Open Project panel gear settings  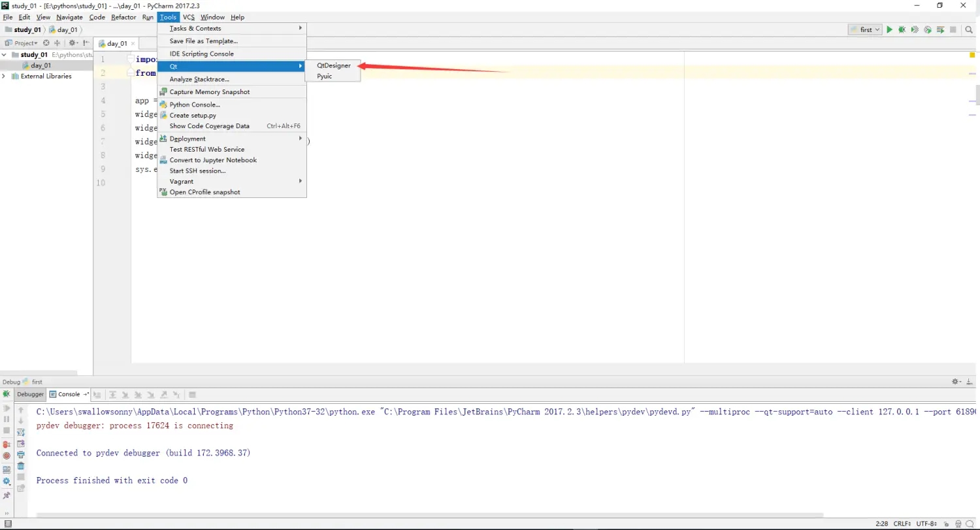[72, 42]
